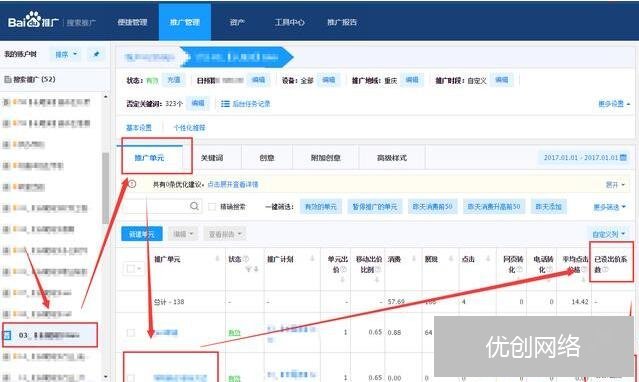Switch to the 关键词 tab

(212, 157)
